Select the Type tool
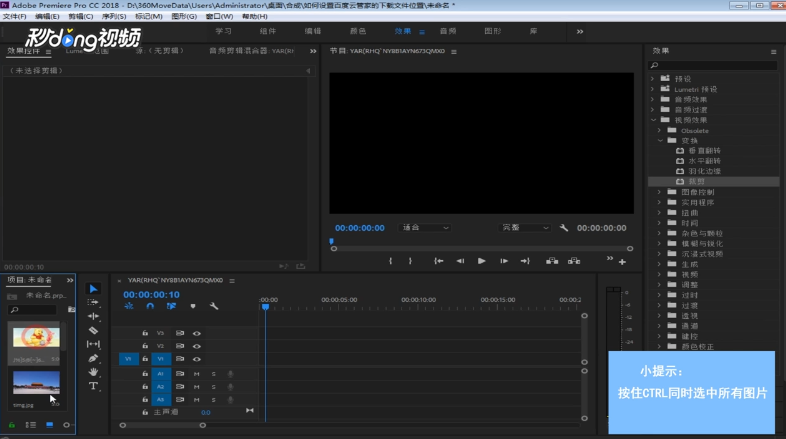The height and width of the screenshot is (439, 786). click(x=93, y=386)
